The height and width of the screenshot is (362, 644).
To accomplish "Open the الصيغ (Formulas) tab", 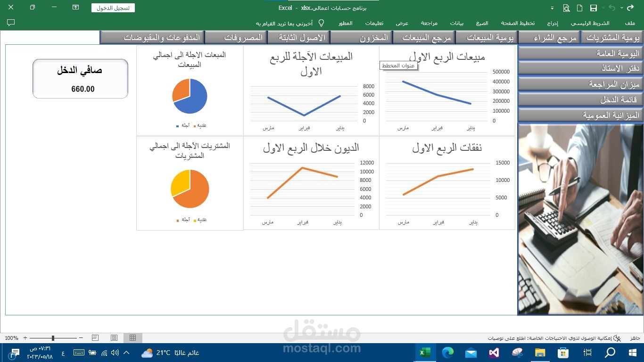I will tap(482, 23).
